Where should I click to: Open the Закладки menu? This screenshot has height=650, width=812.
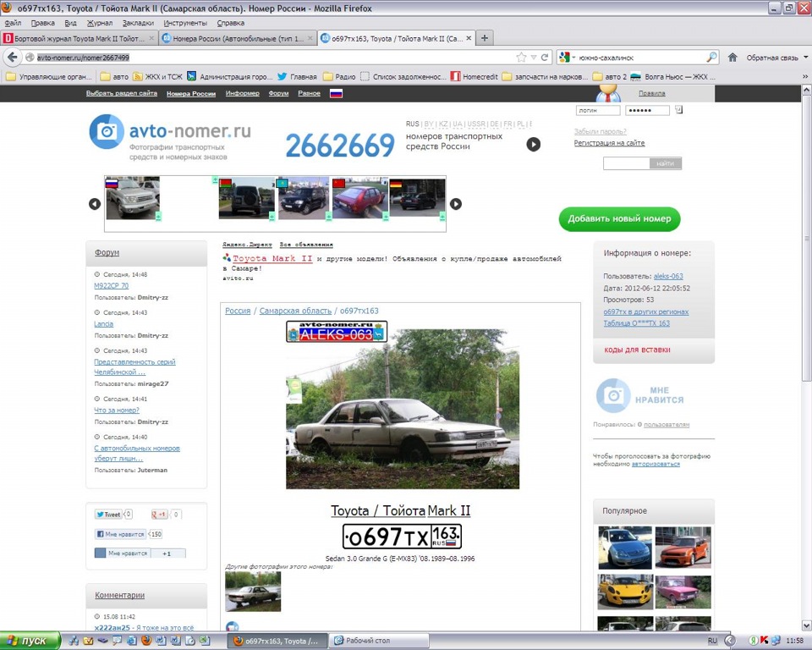138,23
